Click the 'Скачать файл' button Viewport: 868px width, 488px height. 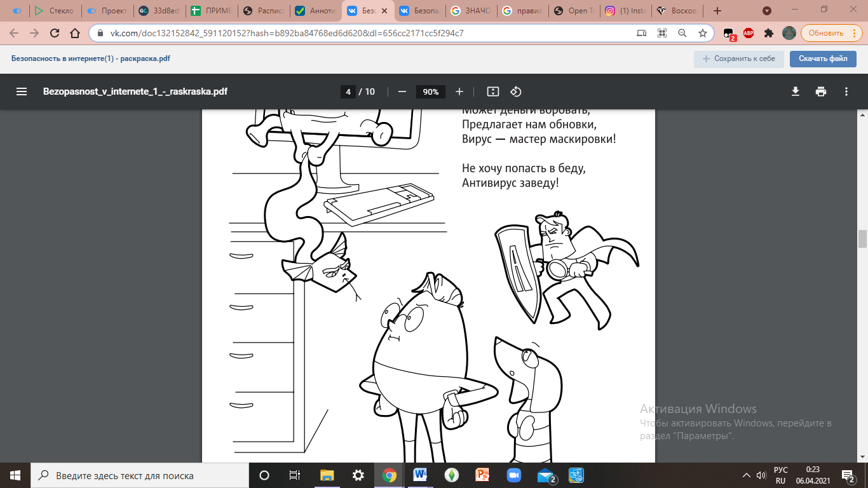(823, 58)
